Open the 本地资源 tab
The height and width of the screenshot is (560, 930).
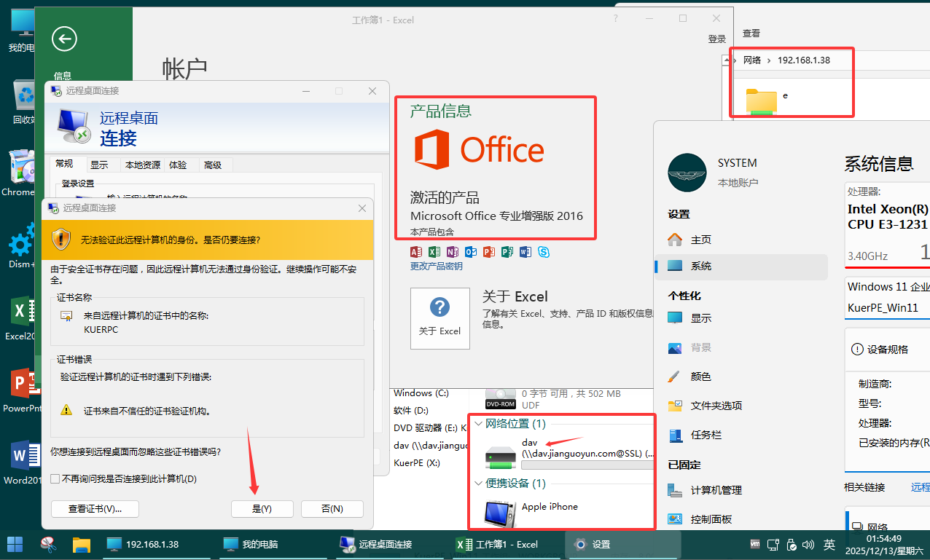(x=142, y=165)
